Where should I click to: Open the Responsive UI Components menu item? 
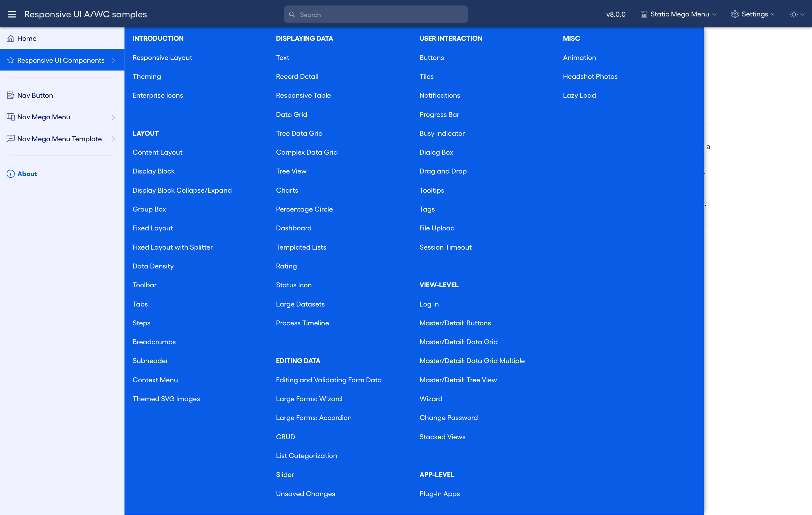[x=61, y=60]
